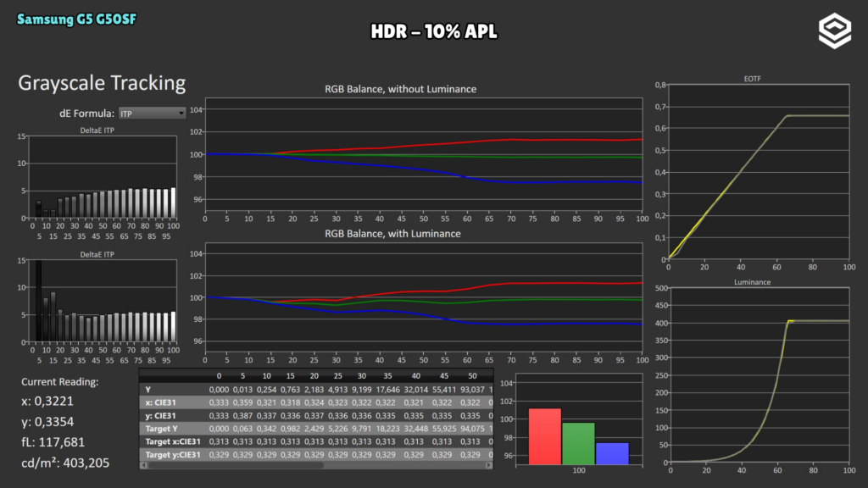
Task: Click the y: CIE31 value '0,387' cell
Action: (242, 415)
